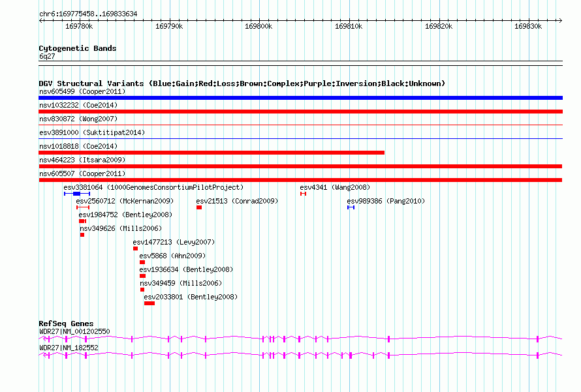This screenshot has height=392, width=581.
Task: Click the 169800k ruler tick
Action: click(x=259, y=26)
